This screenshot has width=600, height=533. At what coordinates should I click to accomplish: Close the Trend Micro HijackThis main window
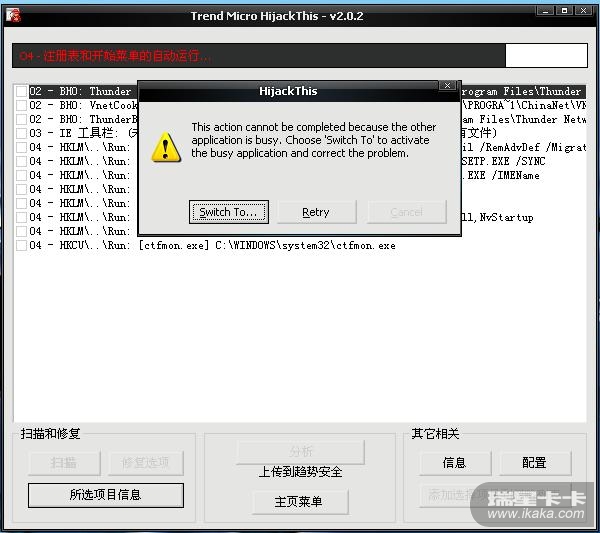click(583, 11)
